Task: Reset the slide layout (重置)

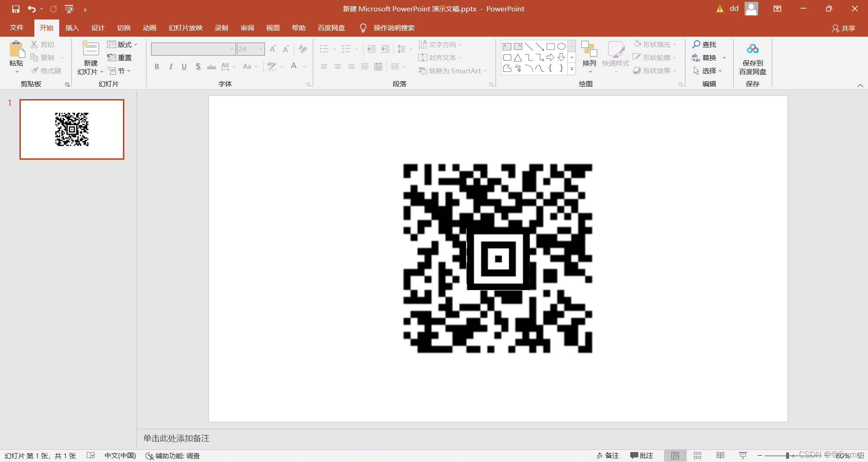Action: pyautogui.click(x=119, y=57)
